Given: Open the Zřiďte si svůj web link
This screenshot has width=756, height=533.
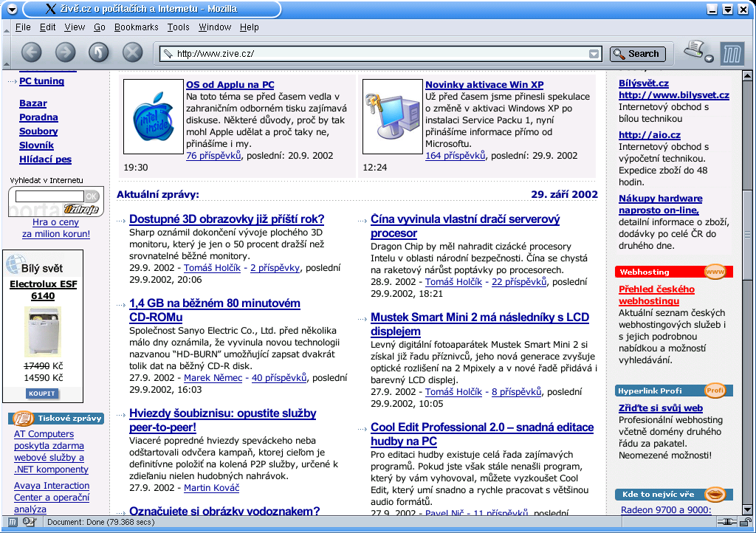Looking at the screenshot, I should 661,408.
